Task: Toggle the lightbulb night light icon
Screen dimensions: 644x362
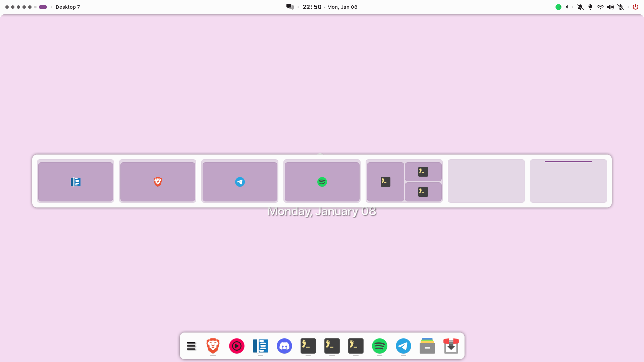Action: coord(590,7)
